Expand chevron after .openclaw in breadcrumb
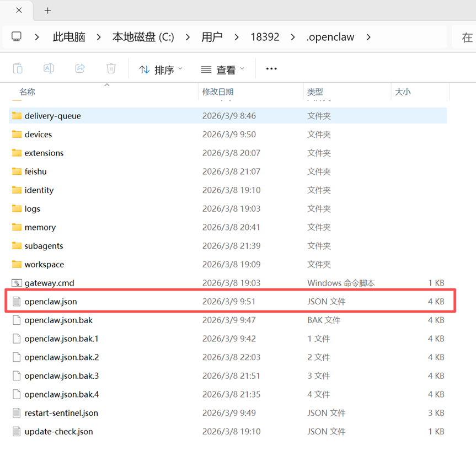The image size is (476, 456). click(368, 37)
